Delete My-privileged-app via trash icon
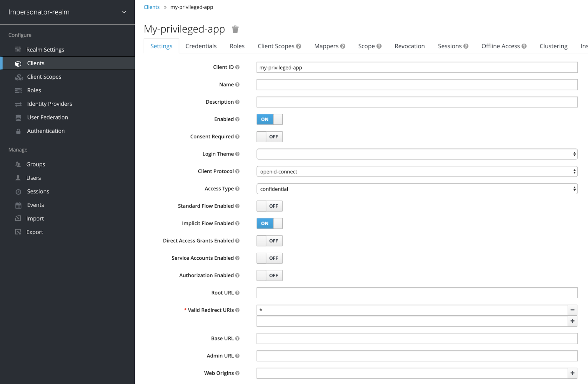 pyautogui.click(x=235, y=29)
